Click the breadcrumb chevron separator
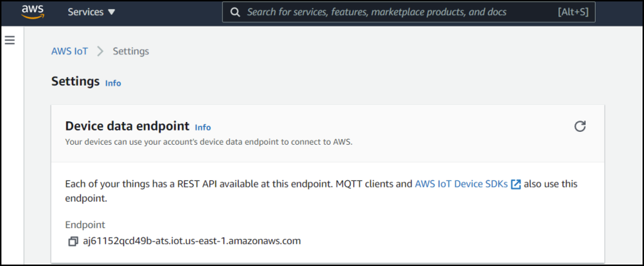The height and width of the screenshot is (266, 644). [100, 51]
